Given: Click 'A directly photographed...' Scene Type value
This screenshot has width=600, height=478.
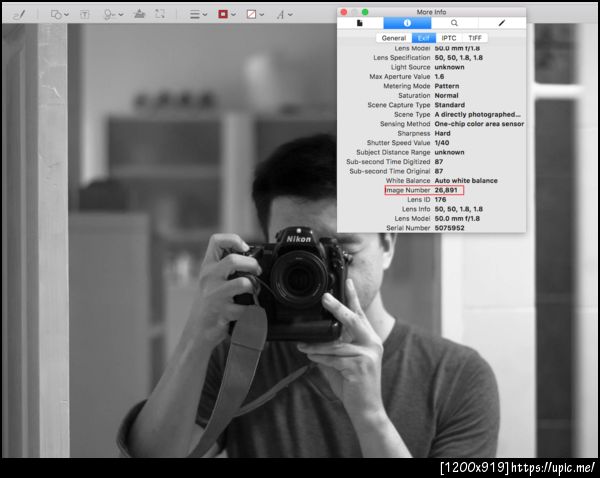Looking at the screenshot, I should tap(477, 114).
